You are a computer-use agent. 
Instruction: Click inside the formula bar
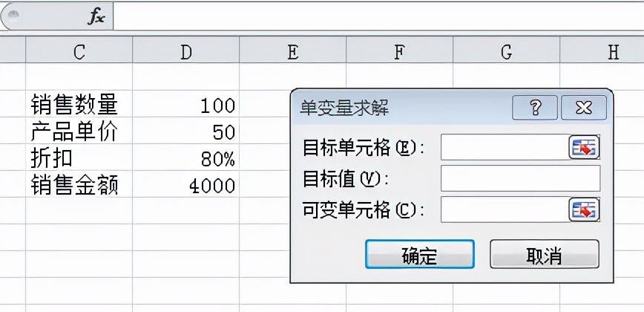(378, 17)
